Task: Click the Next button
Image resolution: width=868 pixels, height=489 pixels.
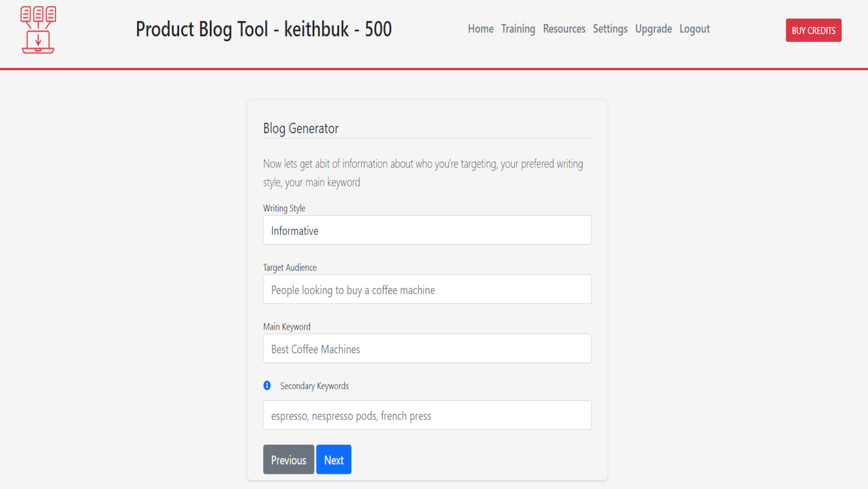Action: [x=333, y=459]
